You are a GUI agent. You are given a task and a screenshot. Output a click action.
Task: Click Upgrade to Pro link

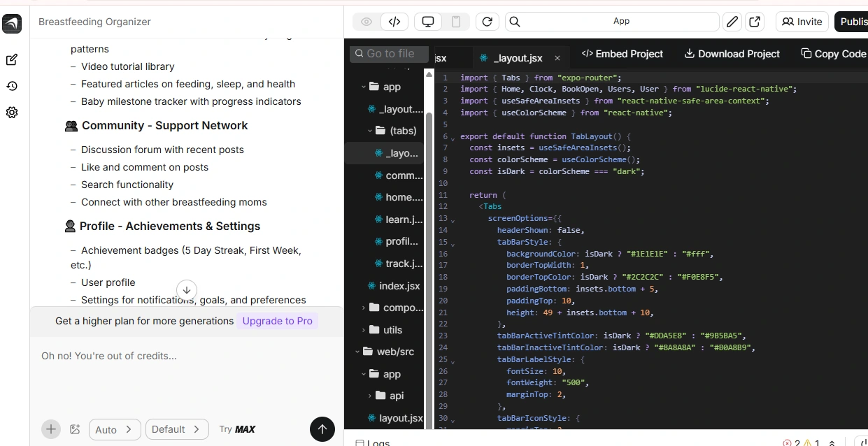[x=277, y=321]
